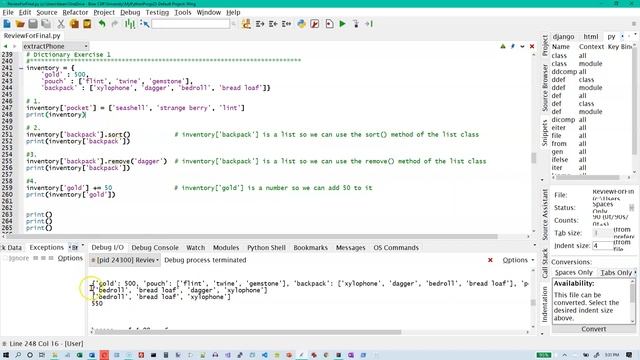Viewport: 640px width, 360px height.
Task: Click the red X in Debug I/O panel
Action: [x=490, y=260]
